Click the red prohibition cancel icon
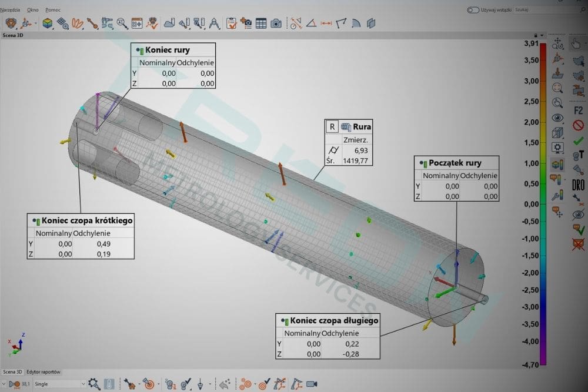The height and width of the screenshot is (392, 588). coord(578,125)
